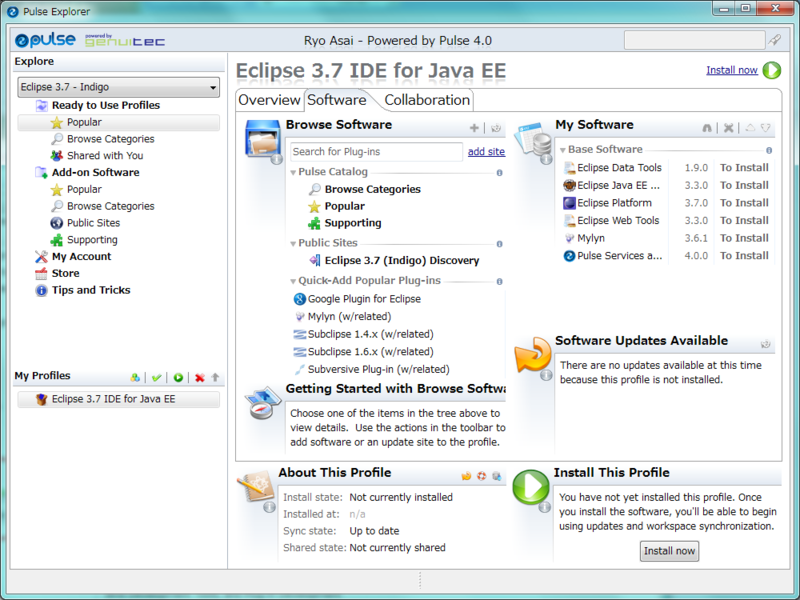
Task: Click the Install now link at top right
Action: pyautogui.click(x=732, y=70)
